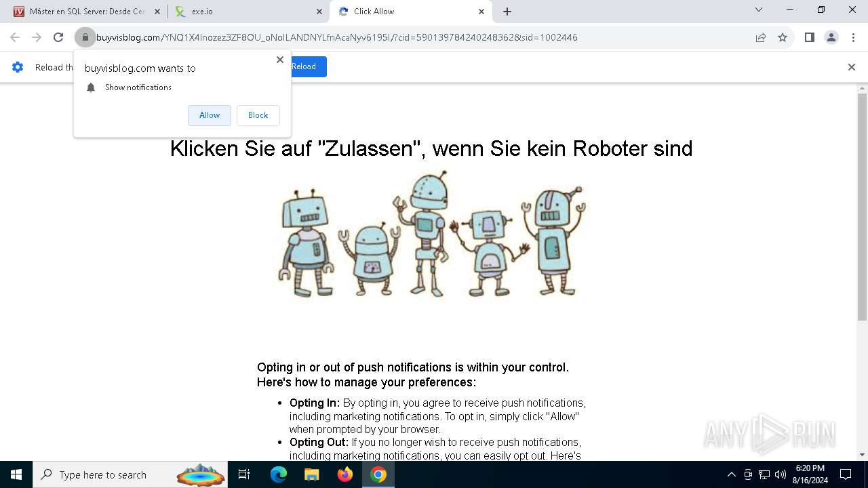868x488 pixels.
Task: Click the settings gear in the info bar
Action: point(18,67)
